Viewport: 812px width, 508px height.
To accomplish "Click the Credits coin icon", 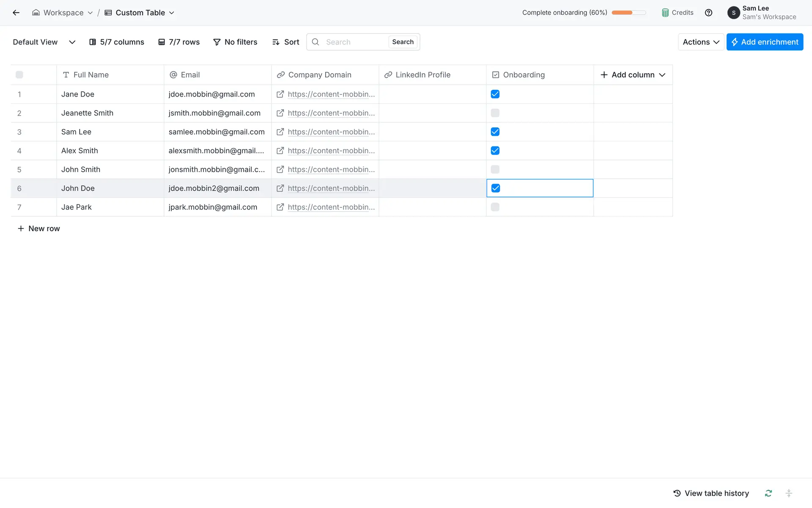I will 665,13.
